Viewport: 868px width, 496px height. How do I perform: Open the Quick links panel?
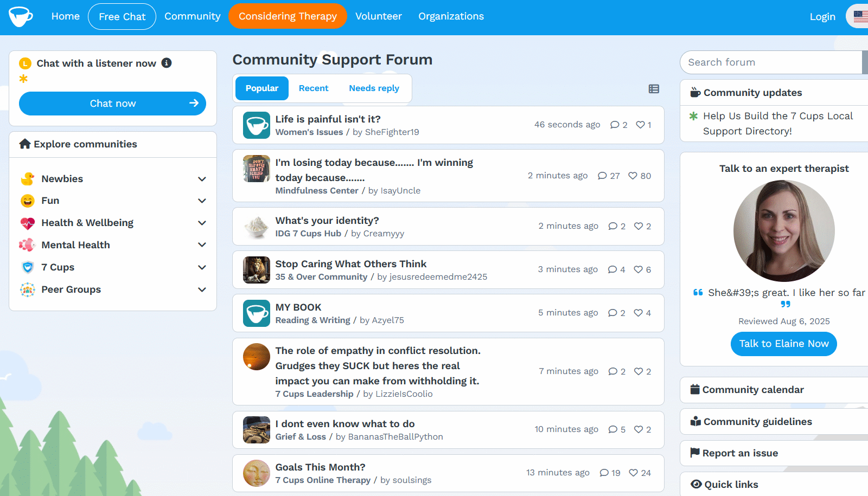coord(774,484)
